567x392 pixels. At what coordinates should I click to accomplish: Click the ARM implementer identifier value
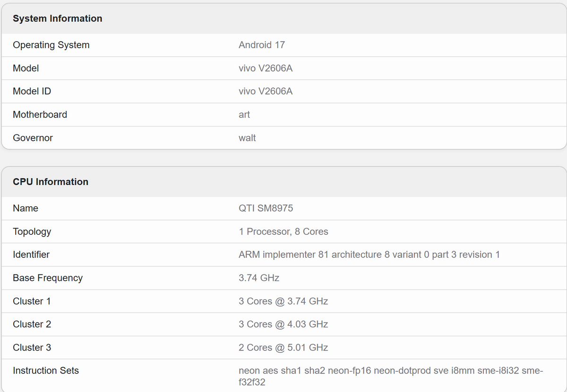pyautogui.click(x=369, y=255)
